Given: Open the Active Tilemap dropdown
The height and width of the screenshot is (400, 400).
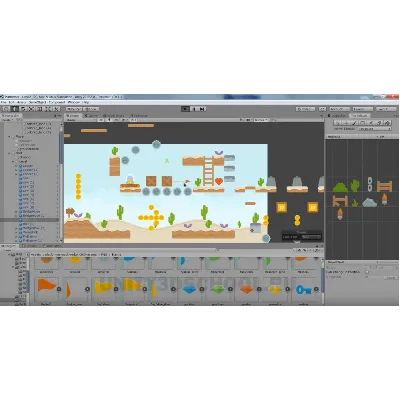Looking at the screenshot, I should (374, 129).
